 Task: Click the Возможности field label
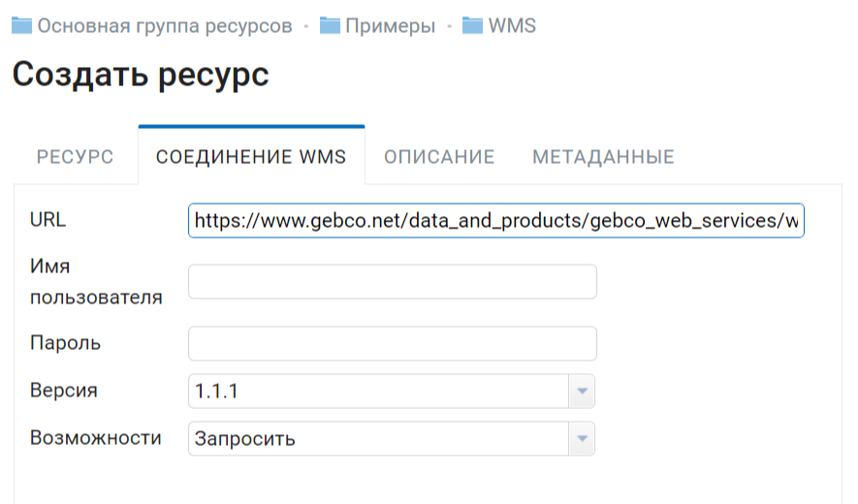96,438
